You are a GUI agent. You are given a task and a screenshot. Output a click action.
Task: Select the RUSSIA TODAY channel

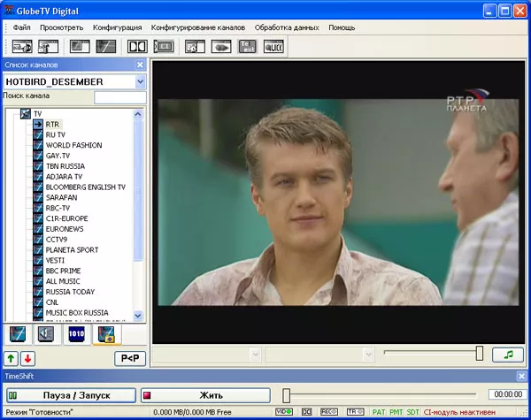click(x=70, y=292)
